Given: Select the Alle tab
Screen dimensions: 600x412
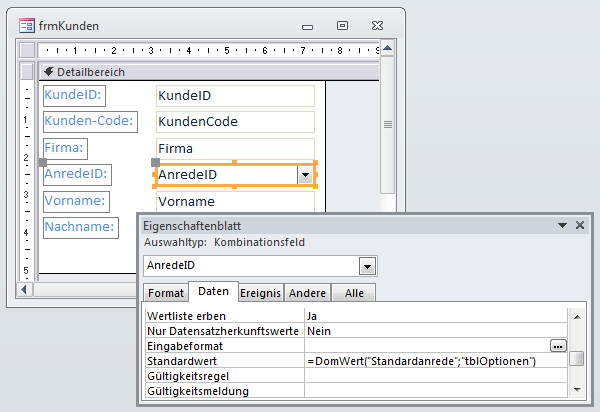Looking at the screenshot, I should [x=353, y=293].
